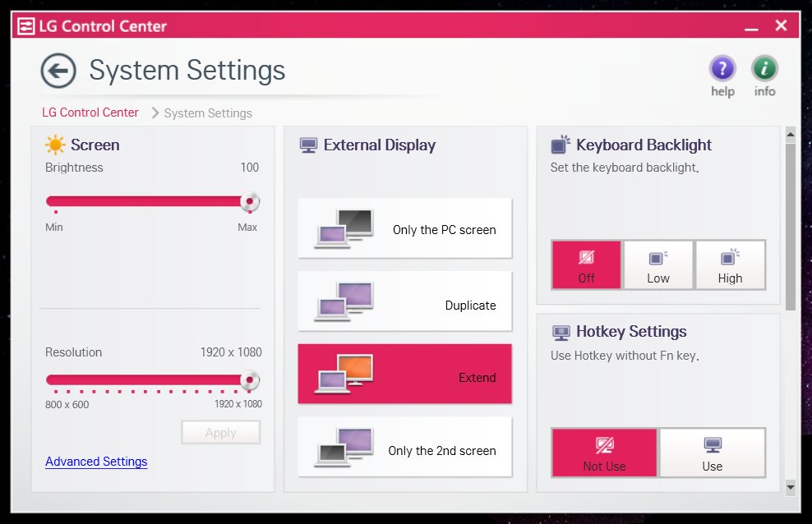The width and height of the screenshot is (812, 524).
Task: Click the LG Control Center title bar icon
Action: 26,25
